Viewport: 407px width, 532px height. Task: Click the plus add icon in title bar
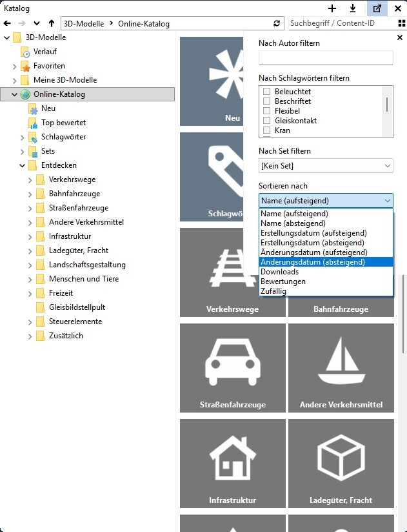[332, 8]
